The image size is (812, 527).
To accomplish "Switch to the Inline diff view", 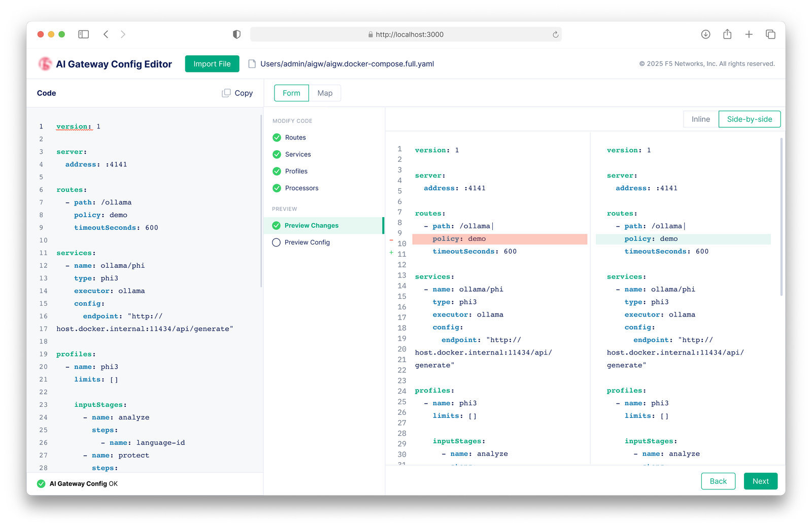I will [701, 119].
